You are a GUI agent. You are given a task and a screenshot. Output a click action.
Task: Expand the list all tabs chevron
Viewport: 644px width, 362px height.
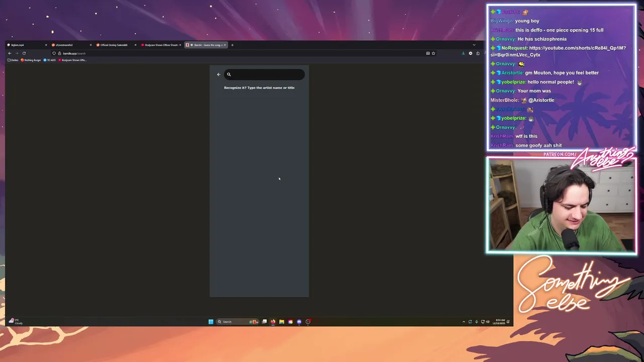click(x=474, y=45)
